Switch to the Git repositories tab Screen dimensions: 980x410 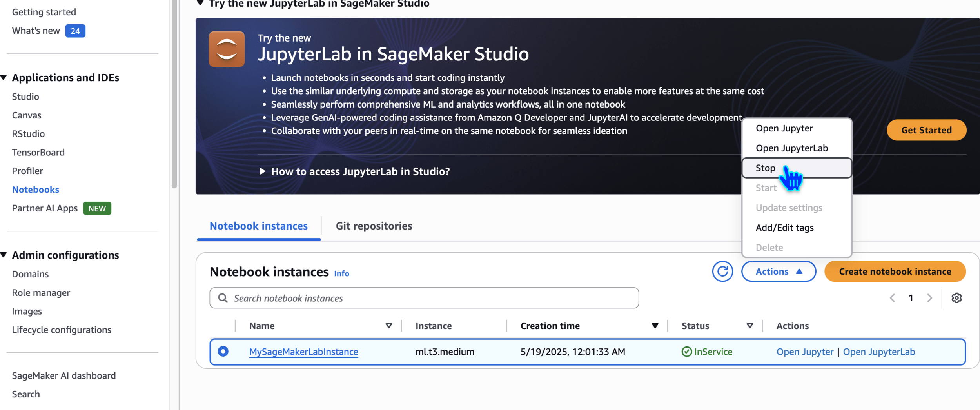(374, 226)
